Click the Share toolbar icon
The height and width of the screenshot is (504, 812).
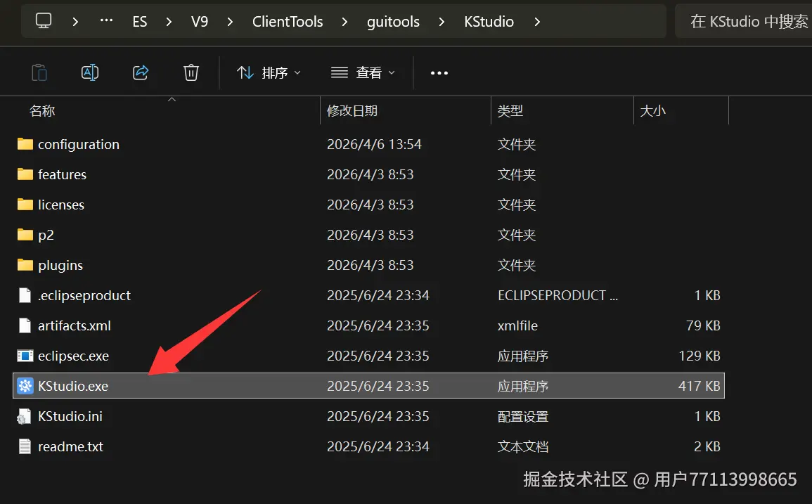(141, 72)
